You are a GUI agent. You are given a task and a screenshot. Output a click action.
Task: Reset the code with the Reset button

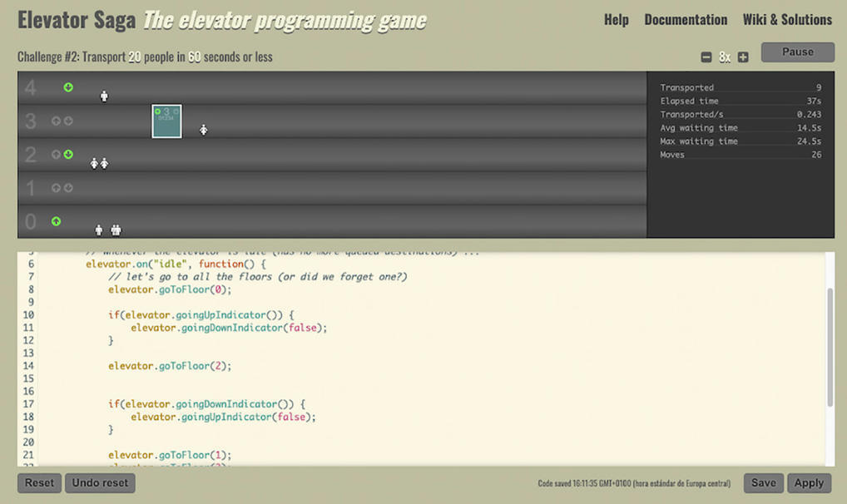pyautogui.click(x=39, y=483)
